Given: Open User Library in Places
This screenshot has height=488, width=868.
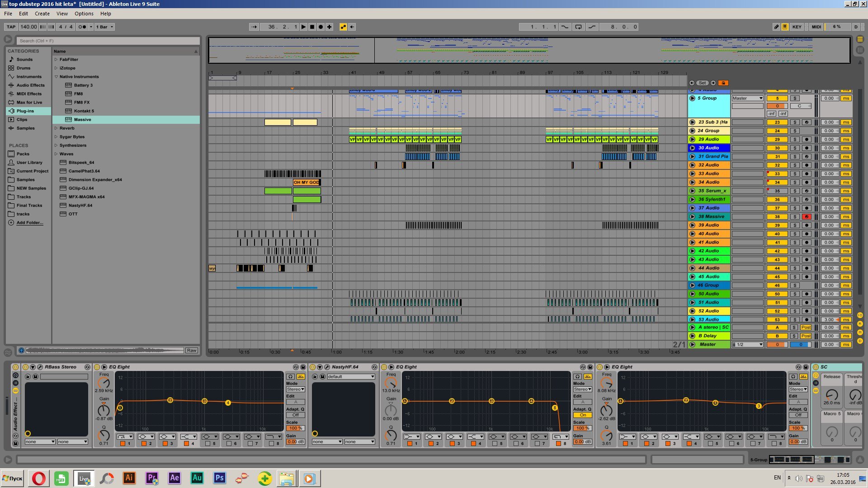Looking at the screenshot, I should 29,162.
